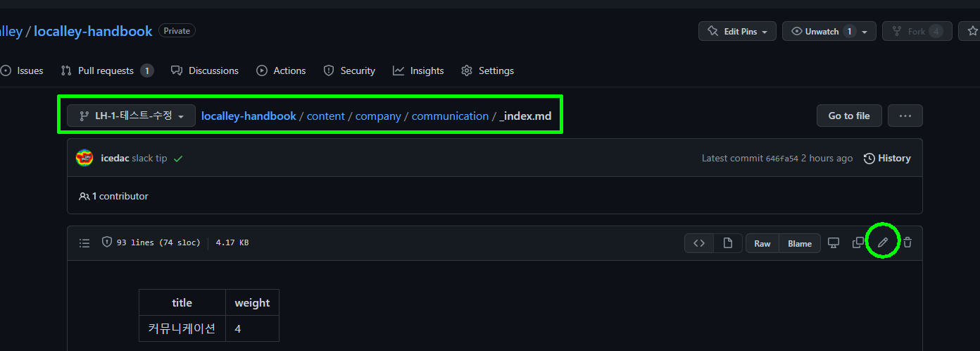
Task: Open the three-dots more options menu
Action: tap(905, 116)
